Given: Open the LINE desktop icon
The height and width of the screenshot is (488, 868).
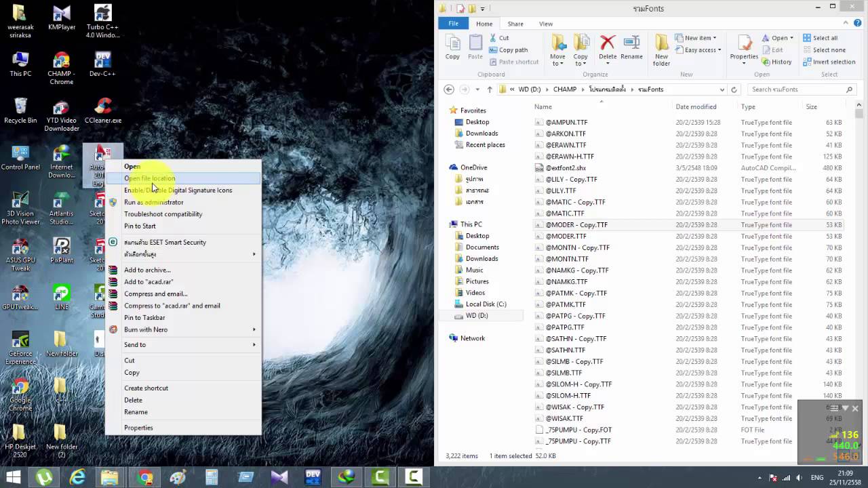Looking at the screenshot, I should coord(62,297).
